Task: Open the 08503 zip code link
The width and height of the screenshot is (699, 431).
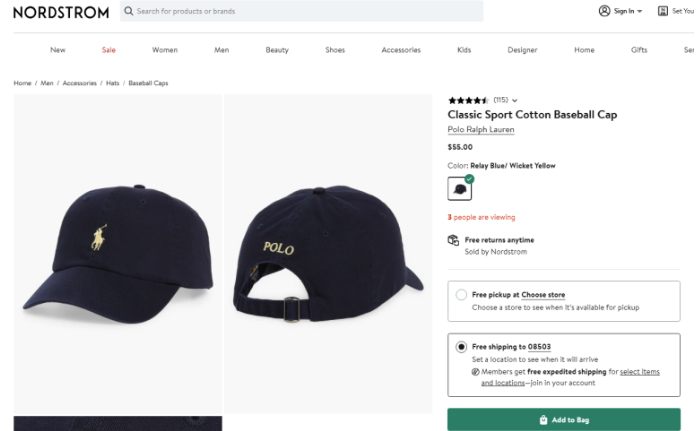Action: [x=539, y=347]
